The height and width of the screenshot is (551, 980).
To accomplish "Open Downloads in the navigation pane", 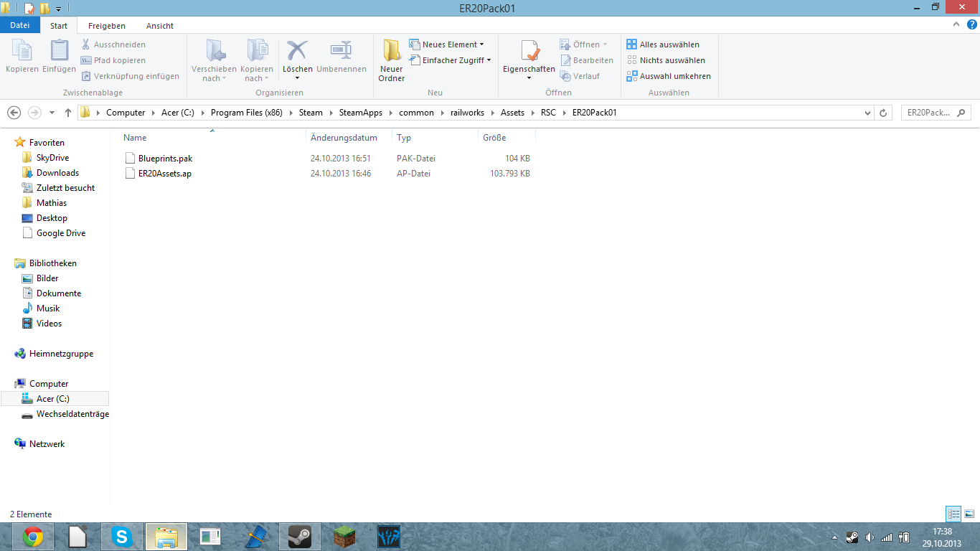I will pos(57,173).
